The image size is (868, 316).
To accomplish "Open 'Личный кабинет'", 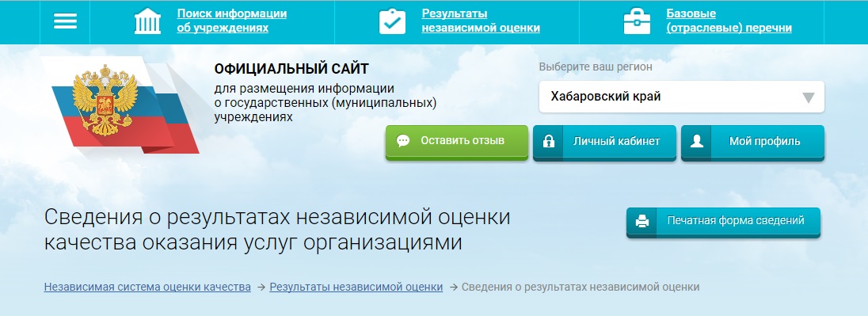I will pyautogui.click(x=604, y=142).
